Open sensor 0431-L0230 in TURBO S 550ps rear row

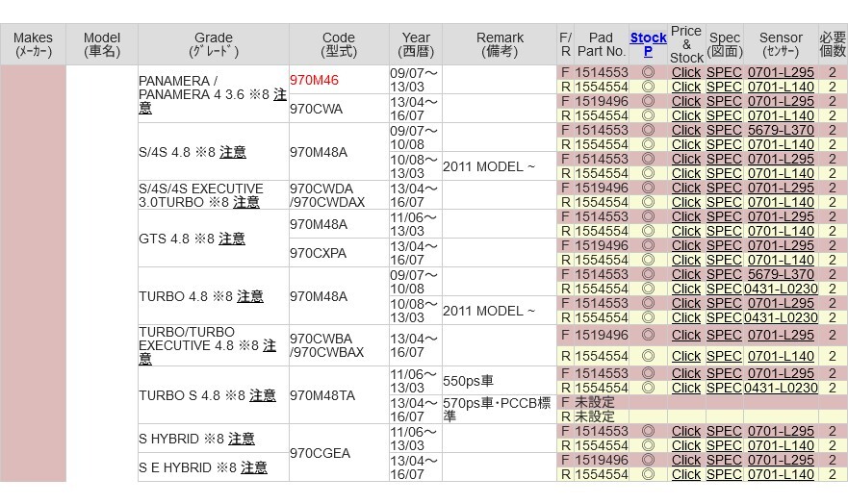click(x=781, y=388)
